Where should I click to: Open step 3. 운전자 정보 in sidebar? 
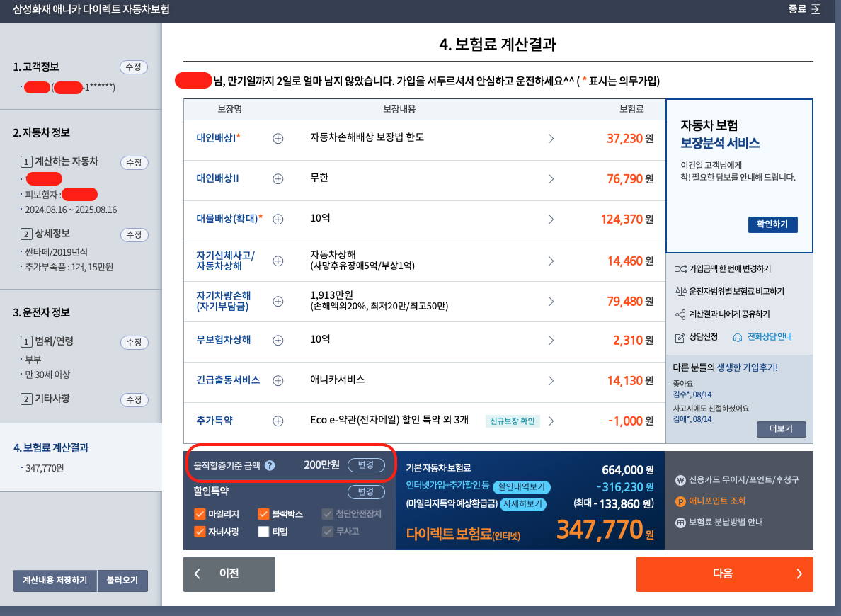(41, 312)
